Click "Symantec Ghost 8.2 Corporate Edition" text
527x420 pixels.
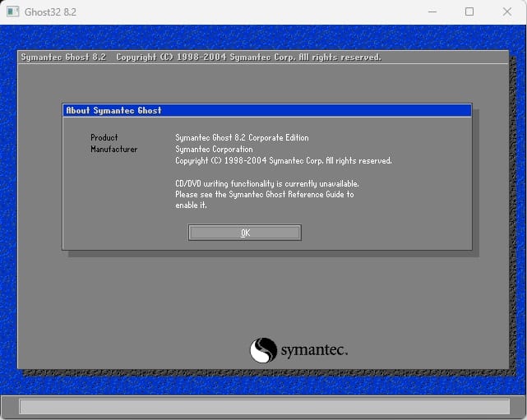coord(242,137)
